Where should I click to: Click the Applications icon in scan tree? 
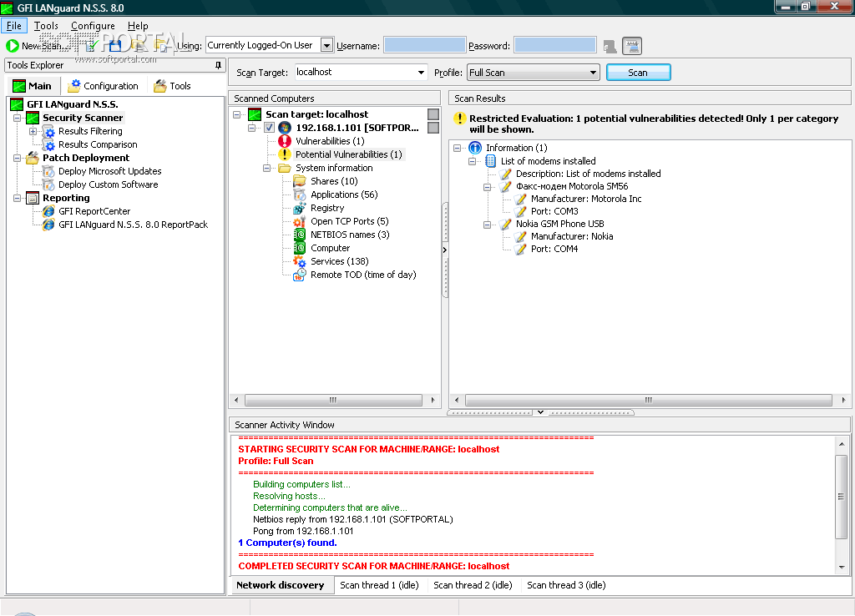tap(300, 194)
